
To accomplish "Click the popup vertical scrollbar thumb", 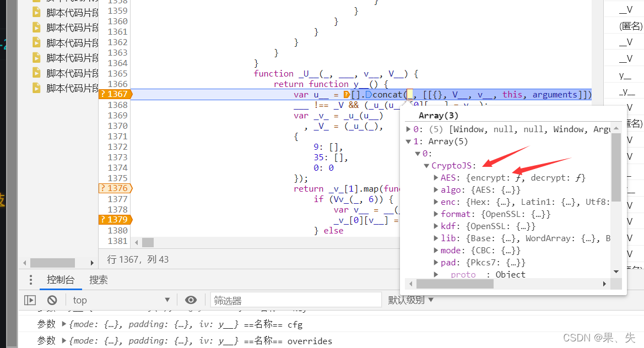I will pos(616,167).
